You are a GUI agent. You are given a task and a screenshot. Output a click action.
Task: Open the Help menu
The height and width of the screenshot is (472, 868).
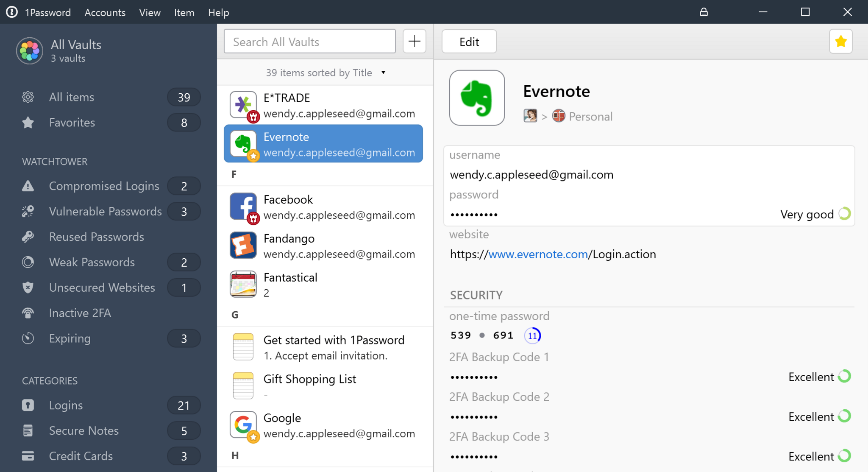click(219, 13)
